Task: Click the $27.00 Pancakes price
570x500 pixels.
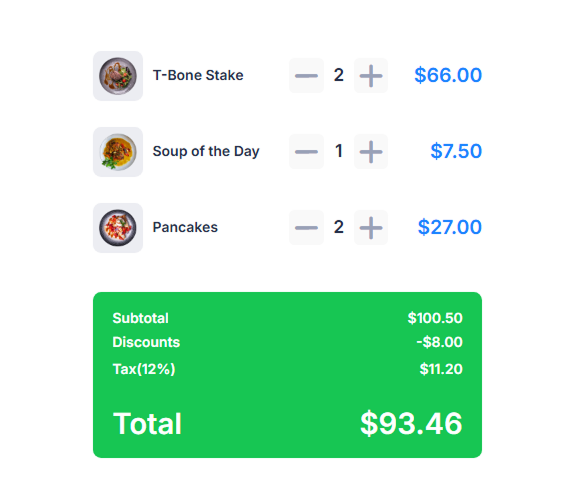Action: point(450,227)
